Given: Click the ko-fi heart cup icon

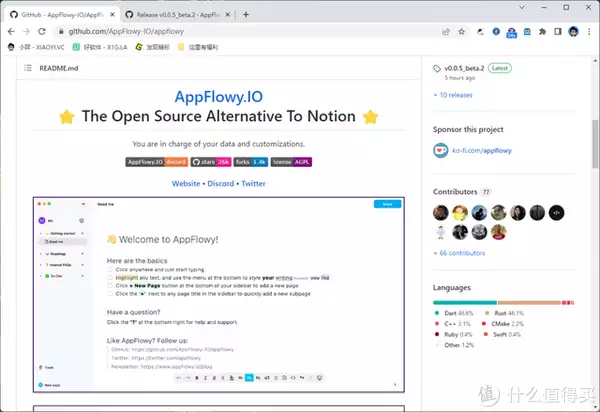Looking at the screenshot, I should click(x=440, y=150).
